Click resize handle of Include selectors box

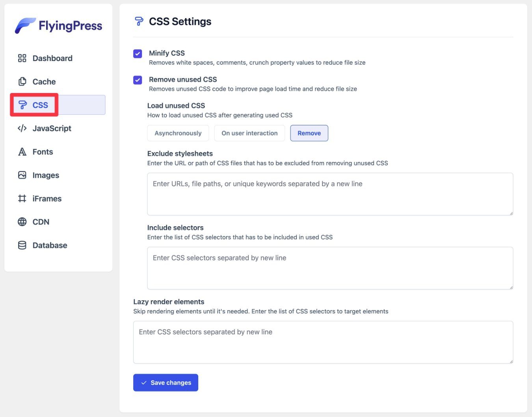point(511,287)
